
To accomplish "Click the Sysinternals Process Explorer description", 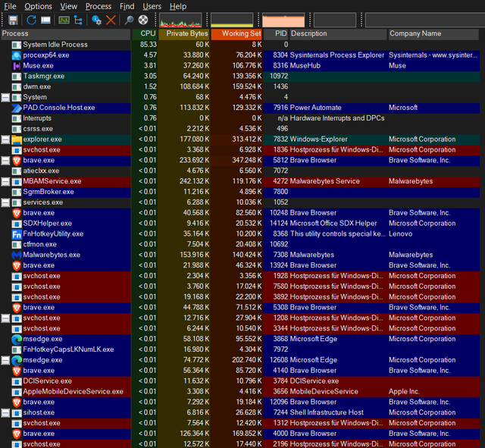I will click(x=336, y=55).
